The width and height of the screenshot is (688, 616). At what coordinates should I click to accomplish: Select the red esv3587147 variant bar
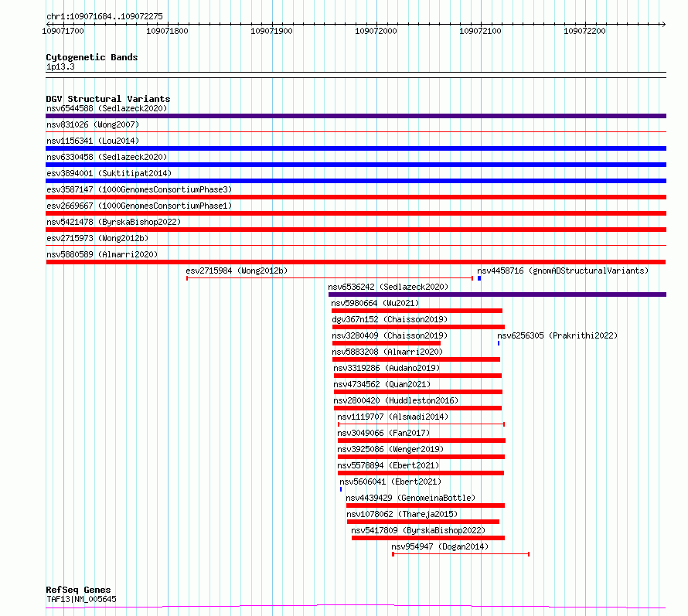(x=356, y=197)
